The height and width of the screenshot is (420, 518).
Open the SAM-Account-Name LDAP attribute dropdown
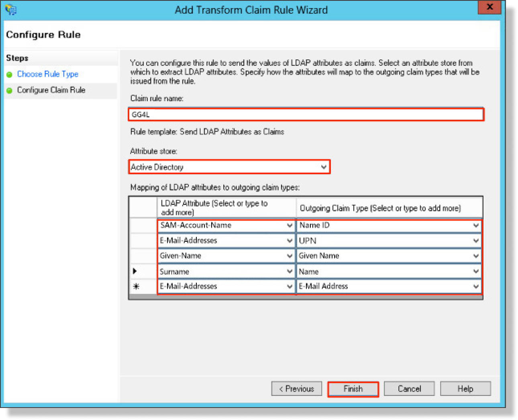click(x=290, y=226)
